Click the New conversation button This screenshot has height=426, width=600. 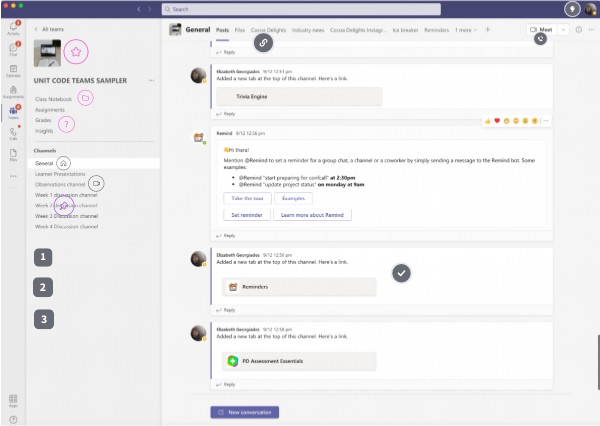pos(245,411)
